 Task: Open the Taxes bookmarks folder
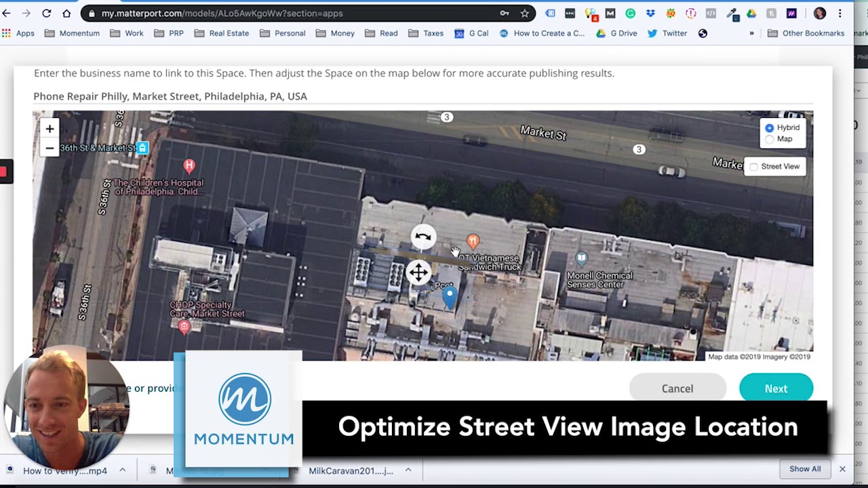click(x=426, y=33)
